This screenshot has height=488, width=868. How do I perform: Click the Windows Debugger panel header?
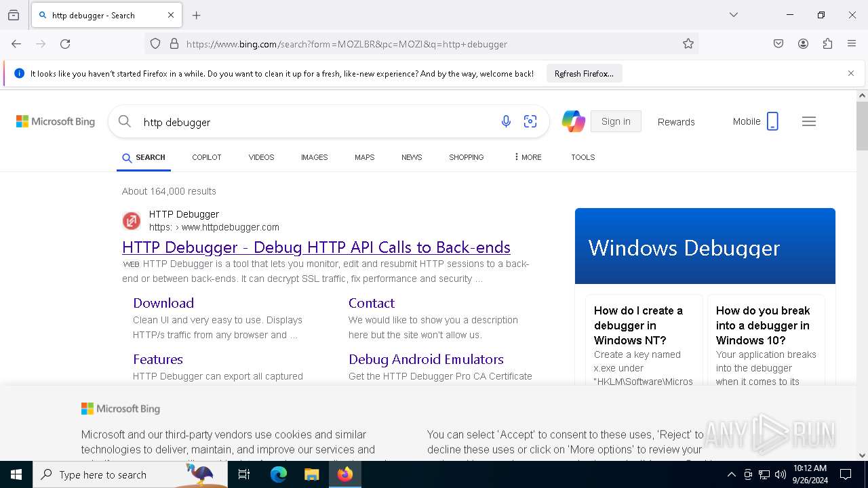(x=705, y=246)
